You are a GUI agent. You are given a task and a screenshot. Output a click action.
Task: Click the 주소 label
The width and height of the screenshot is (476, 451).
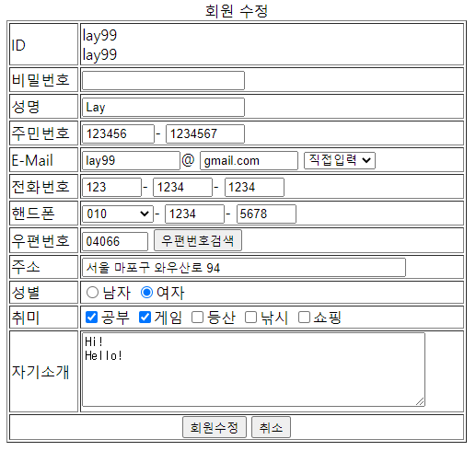[26, 267]
